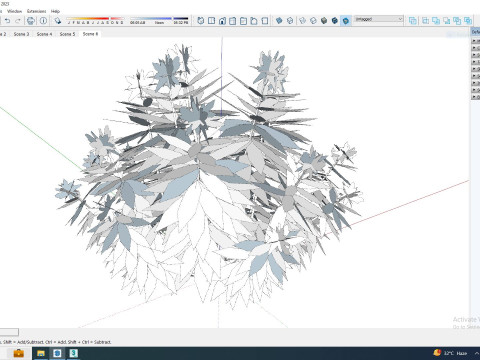Select Intersect solid tool
The width and height of the screenshot is (480, 360).
point(425,21)
